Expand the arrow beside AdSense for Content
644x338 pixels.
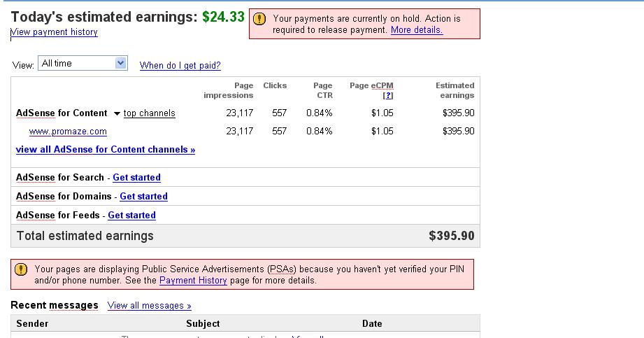point(117,113)
